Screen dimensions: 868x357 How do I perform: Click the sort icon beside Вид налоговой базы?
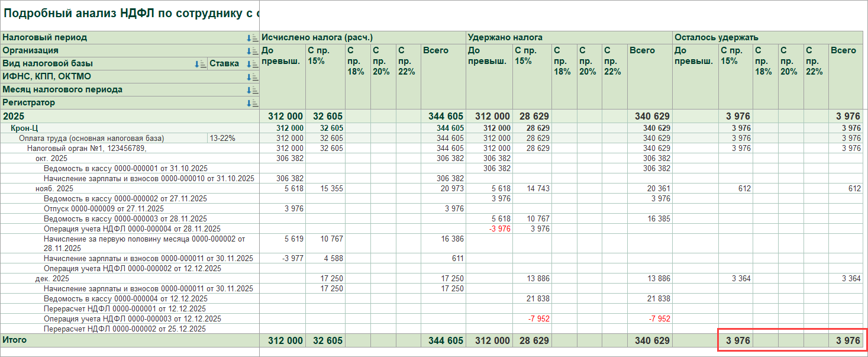click(201, 64)
